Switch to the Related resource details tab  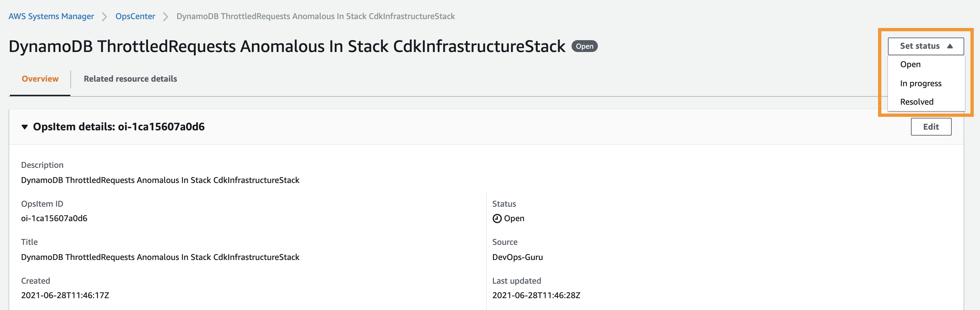pos(130,79)
